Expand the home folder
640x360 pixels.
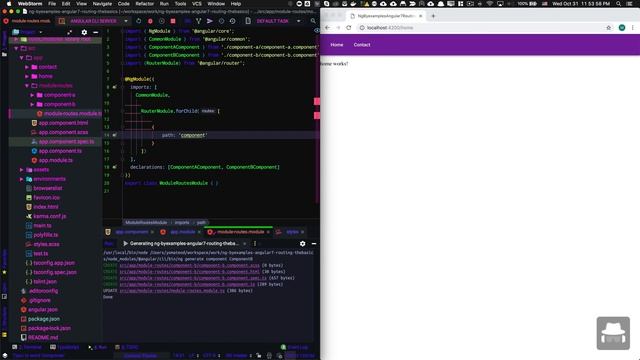tap(27, 76)
